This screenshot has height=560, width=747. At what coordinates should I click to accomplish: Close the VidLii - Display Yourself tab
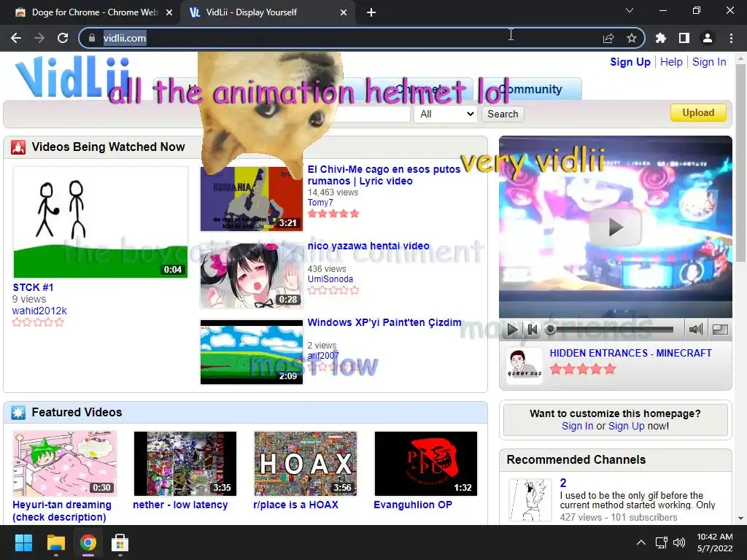[x=344, y=12]
